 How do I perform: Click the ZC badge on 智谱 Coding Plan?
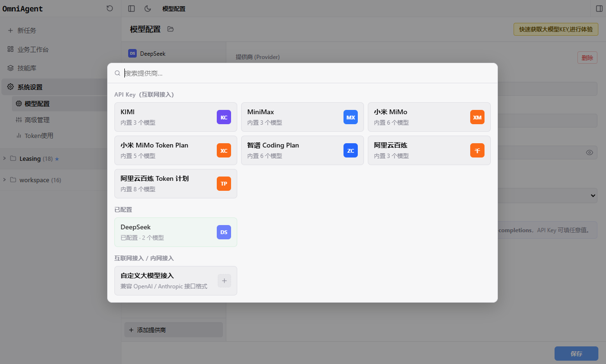pos(351,150)
